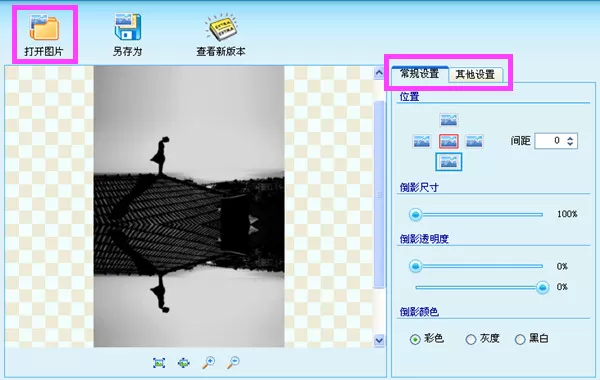Set reflection position to left
The height and width of the screenshot is (380, 600).
click(x=422, y=141)
